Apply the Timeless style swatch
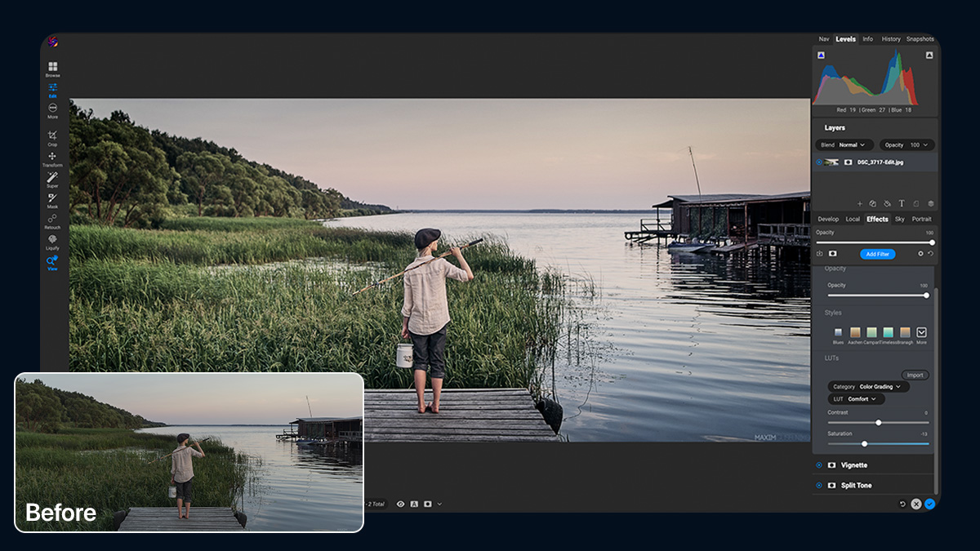This screenshot has height=551, width=980. coord(888,332)
